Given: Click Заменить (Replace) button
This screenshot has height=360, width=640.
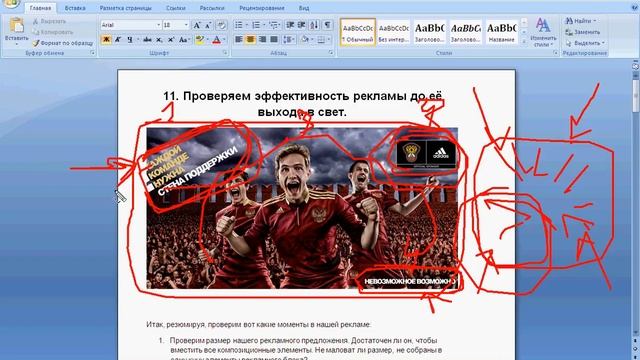Looking at the screenshot, I should 583,32.
